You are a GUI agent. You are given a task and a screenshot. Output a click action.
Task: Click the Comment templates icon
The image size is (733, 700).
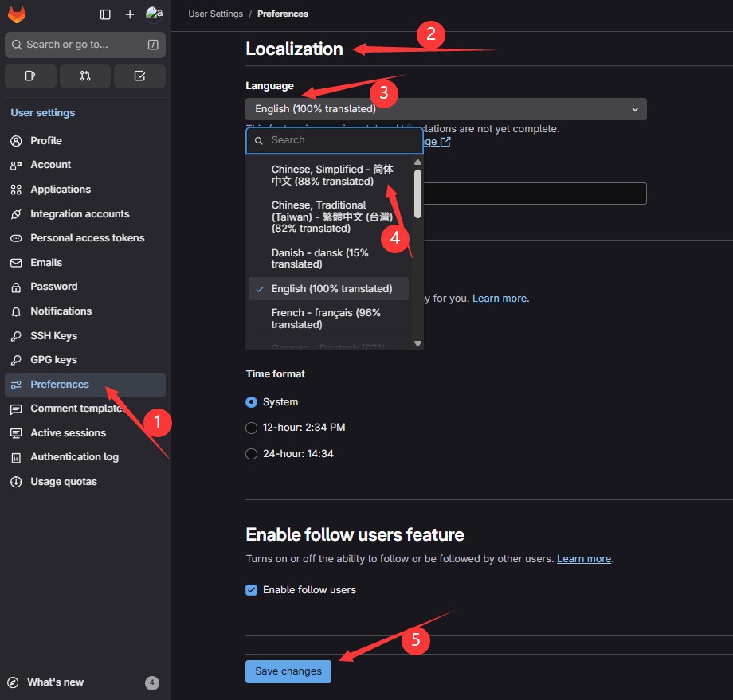[16, 409]
